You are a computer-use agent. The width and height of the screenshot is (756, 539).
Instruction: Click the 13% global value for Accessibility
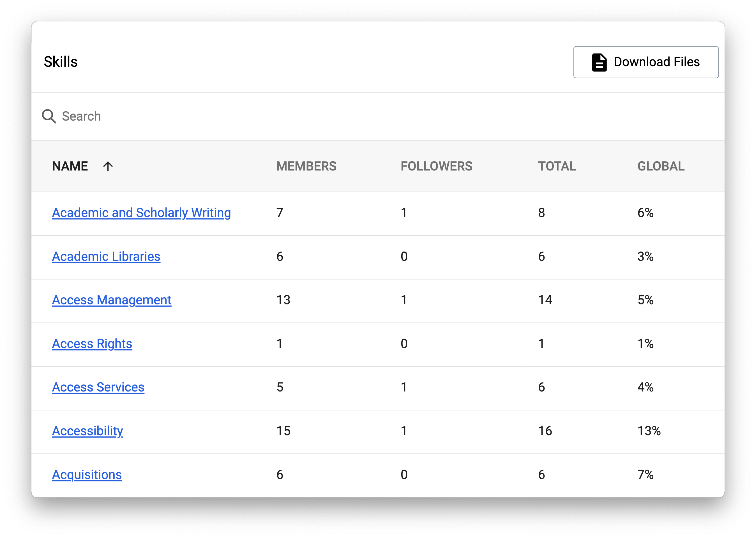[x=649, y=431]
